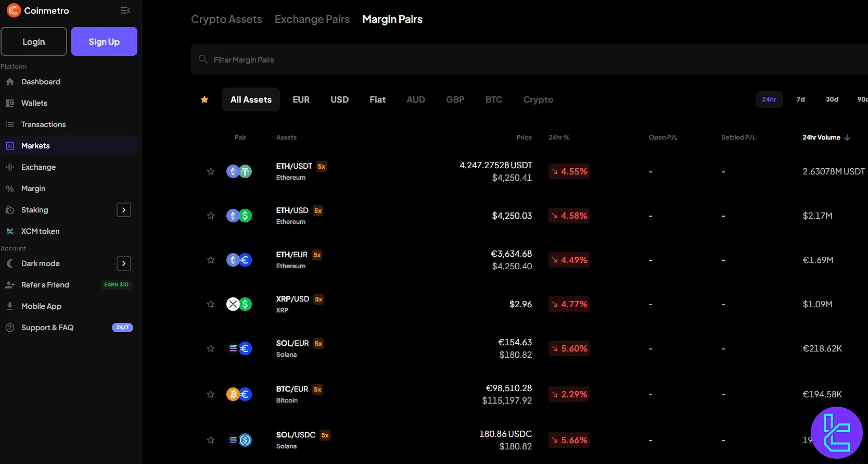
Task: Select the Margin Pairs tab
Action: [392, 19]
